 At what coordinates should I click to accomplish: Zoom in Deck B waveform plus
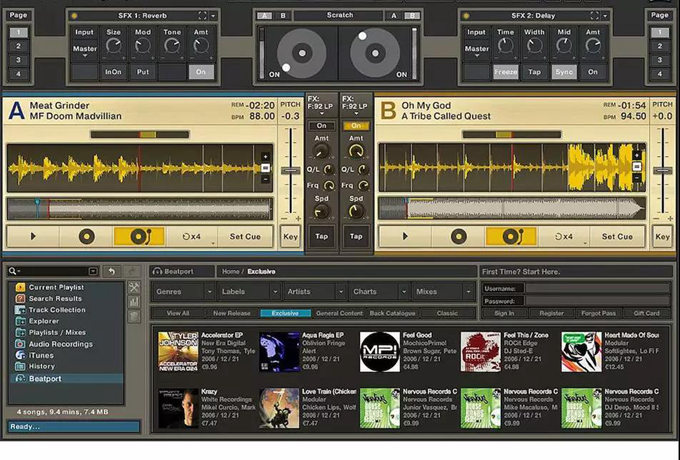click(x=637, y=156)
